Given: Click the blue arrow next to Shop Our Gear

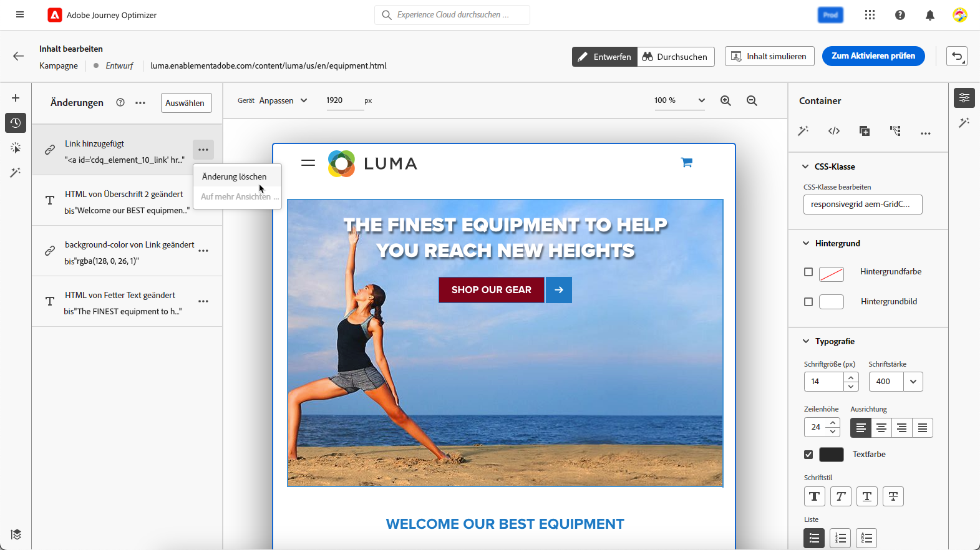Looking at the screenshot, I should pyautogui.click(x=559, y=290).
